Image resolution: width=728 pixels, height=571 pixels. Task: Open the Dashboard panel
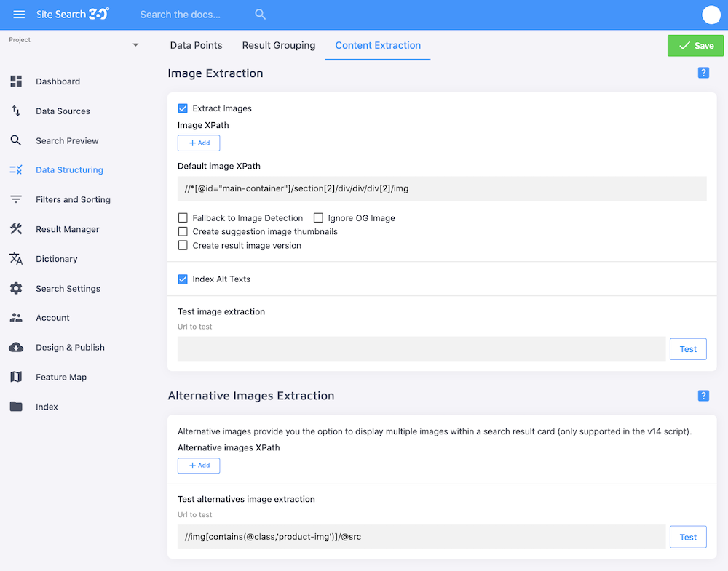pyautogui.click(x=58, y=81)
